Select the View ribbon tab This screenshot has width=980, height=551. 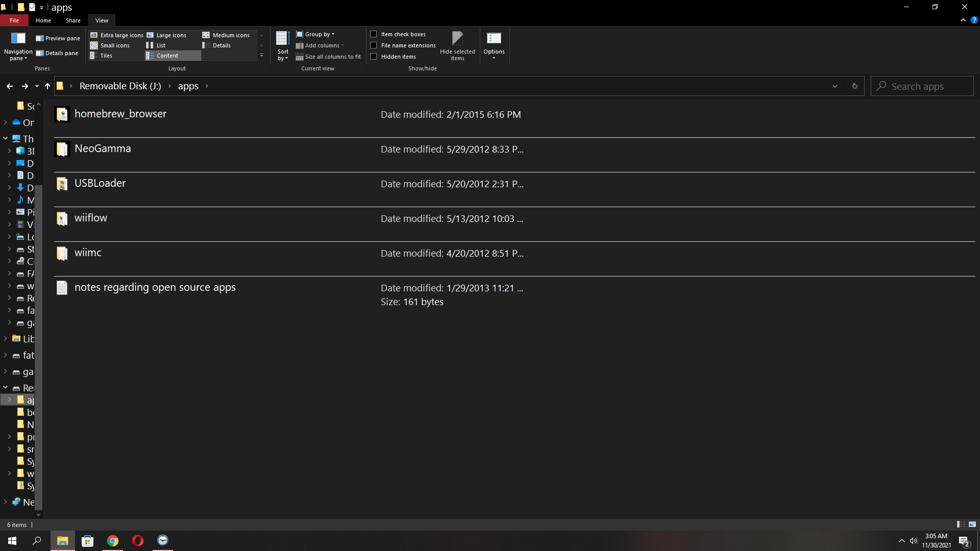102,20
